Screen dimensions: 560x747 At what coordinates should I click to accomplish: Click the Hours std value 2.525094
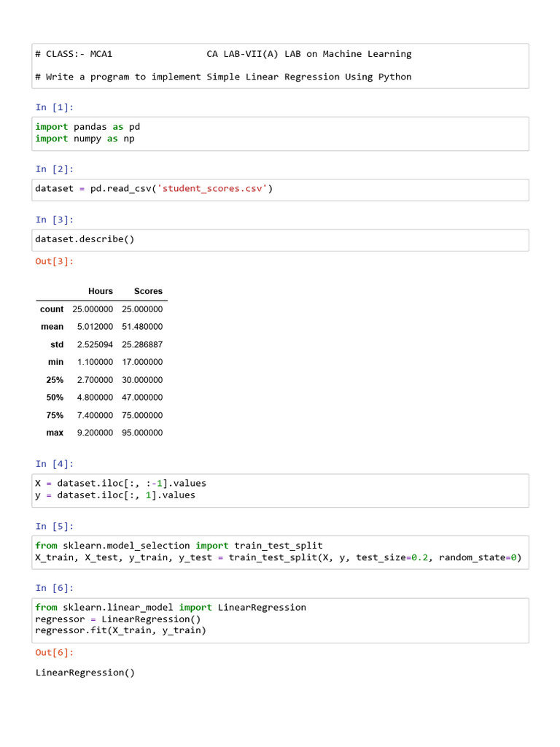[96, 344]
